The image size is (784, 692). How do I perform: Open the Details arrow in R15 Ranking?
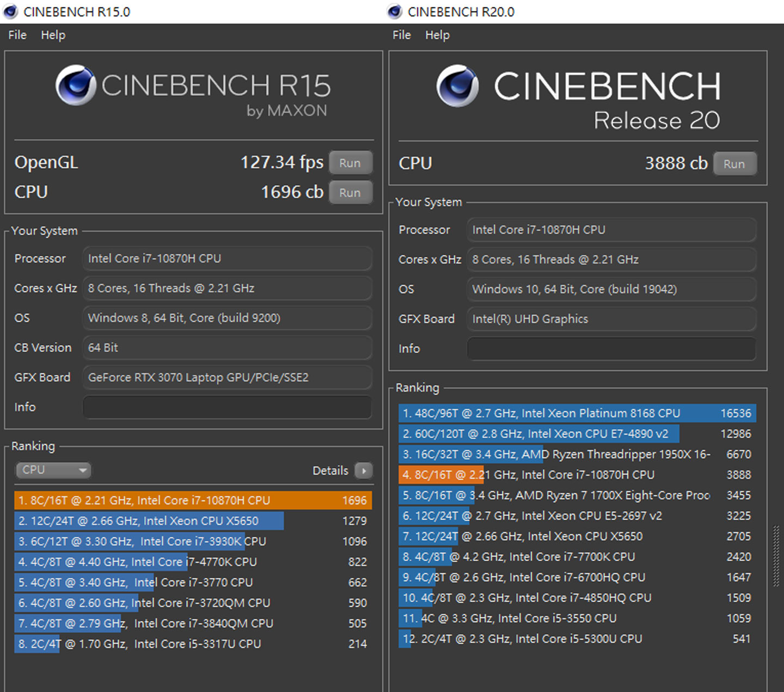click(x=363, y=470)
